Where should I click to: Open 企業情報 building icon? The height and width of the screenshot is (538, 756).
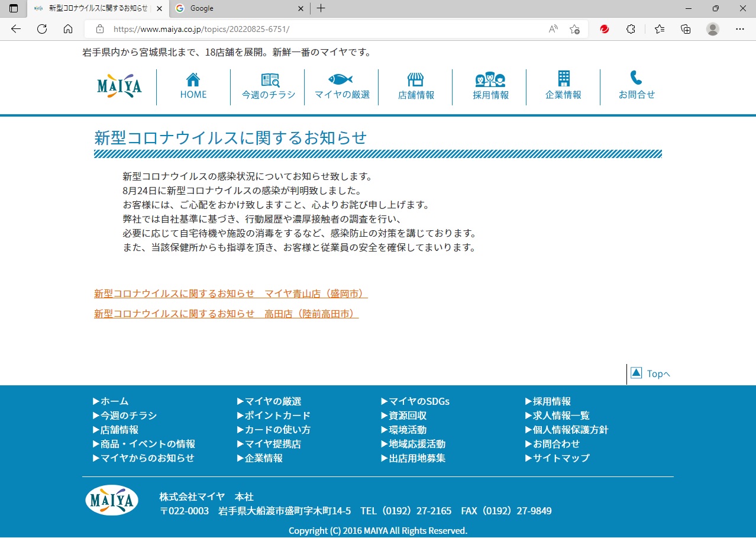[x=563, y=79]
